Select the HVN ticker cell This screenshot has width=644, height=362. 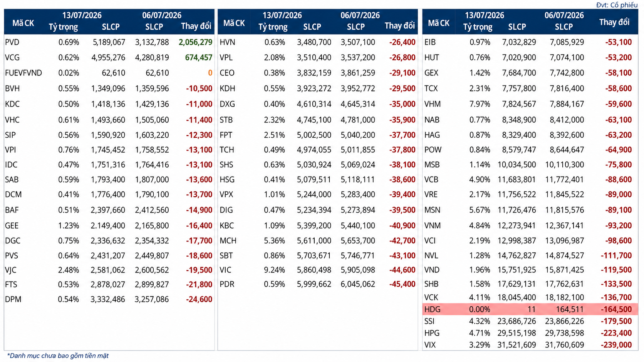pyautogui.click(x=227, y=42)
